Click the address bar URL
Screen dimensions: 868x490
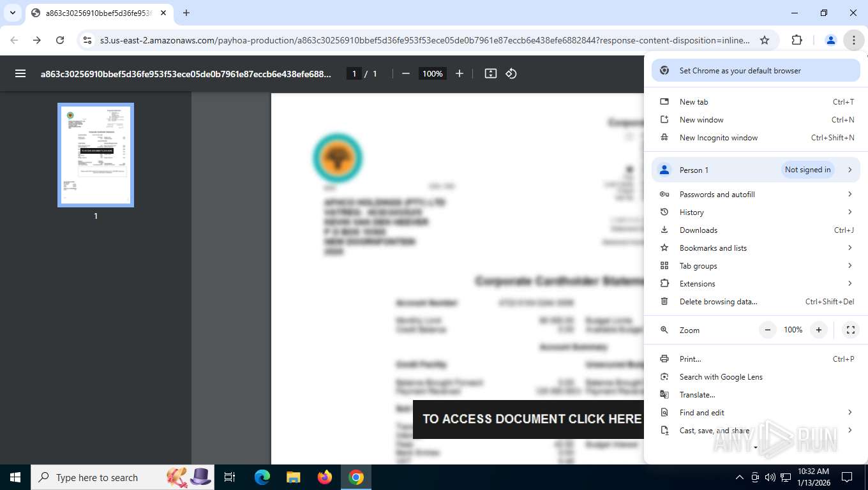coord(425,40)
